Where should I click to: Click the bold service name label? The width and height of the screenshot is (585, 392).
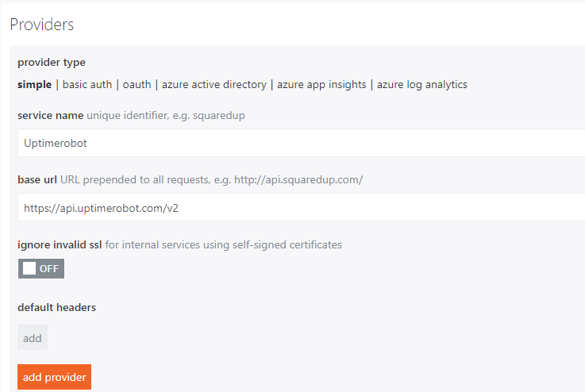pyautogui.click(x=50, y=116)
